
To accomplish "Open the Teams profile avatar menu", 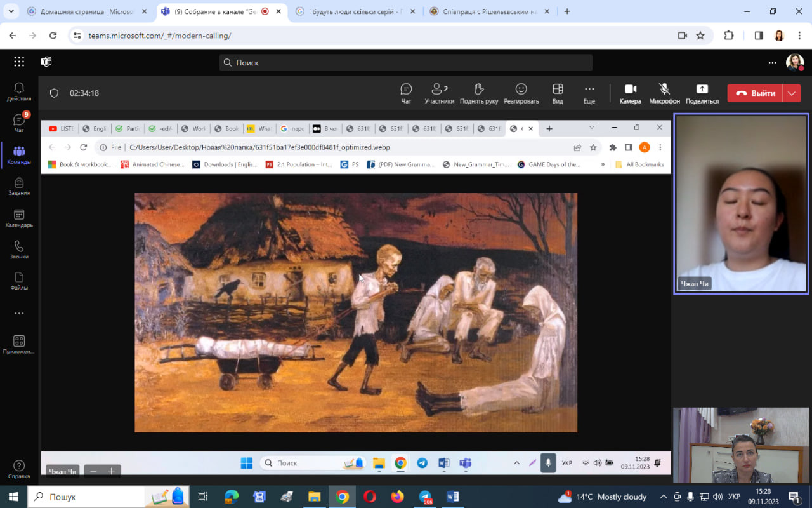I will click(x=795, y=62).
